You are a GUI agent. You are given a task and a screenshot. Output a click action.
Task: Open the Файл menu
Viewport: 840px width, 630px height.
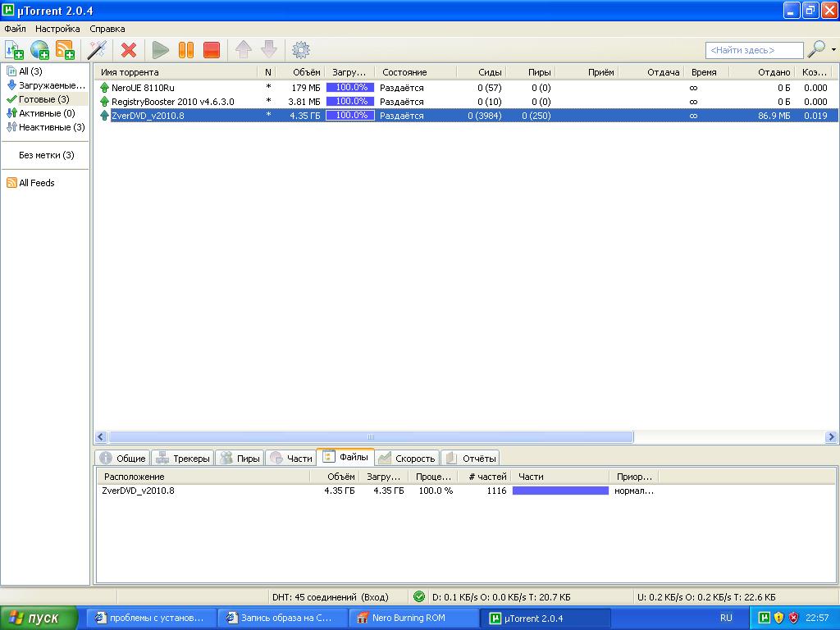click(x=15, y=29)
